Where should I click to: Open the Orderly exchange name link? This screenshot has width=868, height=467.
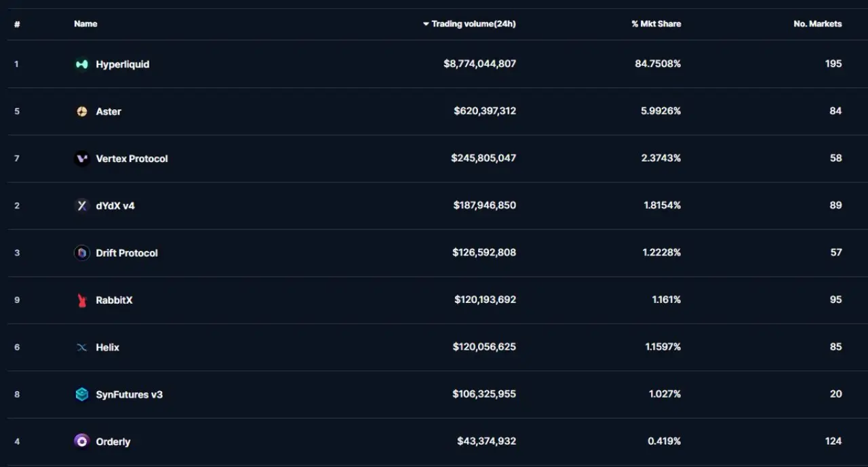tap(113, 442)
